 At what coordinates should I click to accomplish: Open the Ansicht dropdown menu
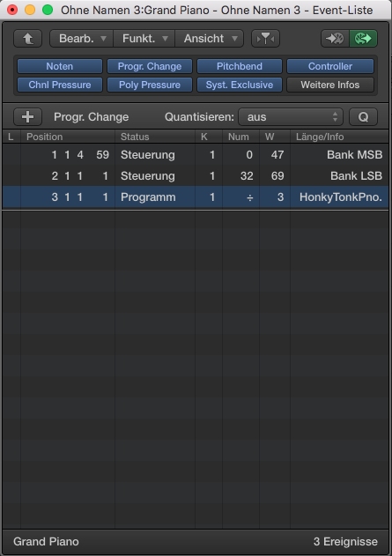click(x=209, y=38)
